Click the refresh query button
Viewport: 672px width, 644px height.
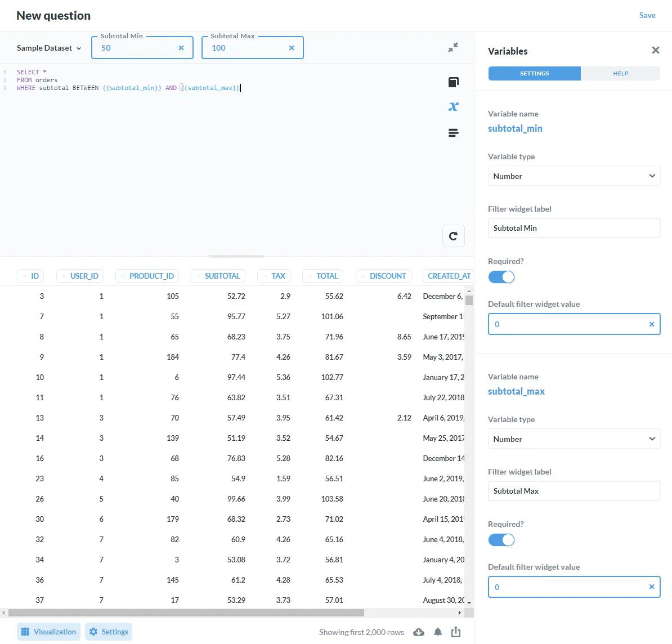(x=453, y=236)
